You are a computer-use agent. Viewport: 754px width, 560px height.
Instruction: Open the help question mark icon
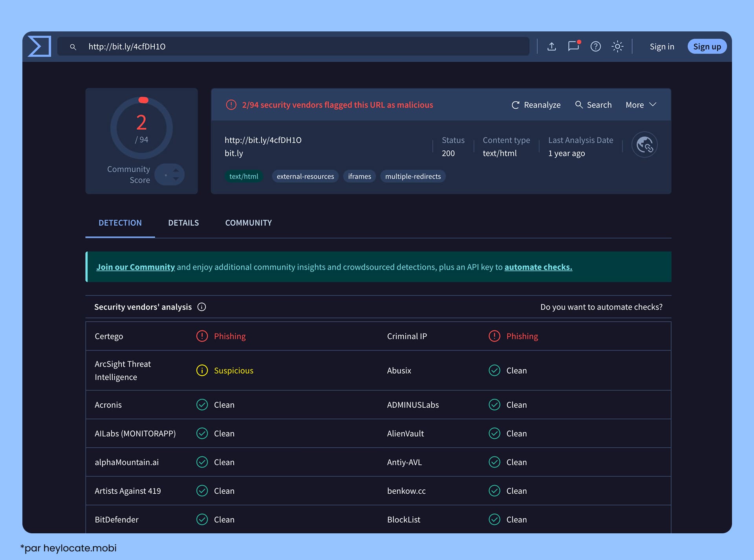[x=596, y=46]
